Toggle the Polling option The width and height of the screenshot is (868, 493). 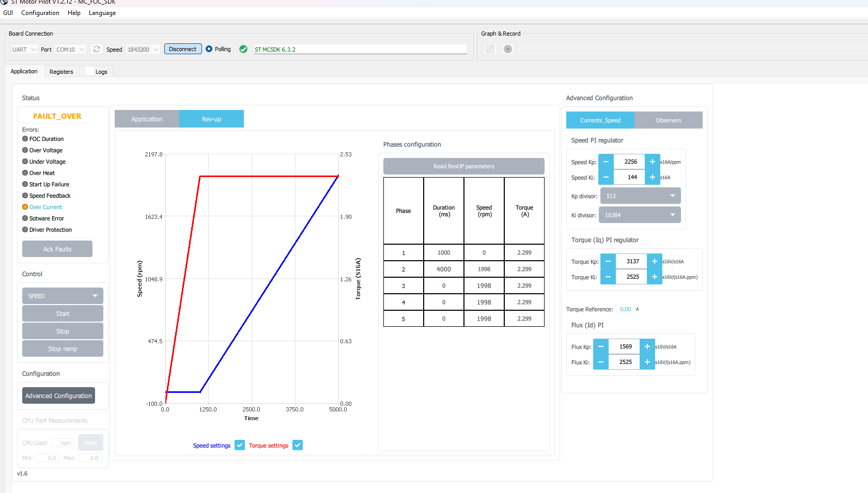(x=209, y=49)
